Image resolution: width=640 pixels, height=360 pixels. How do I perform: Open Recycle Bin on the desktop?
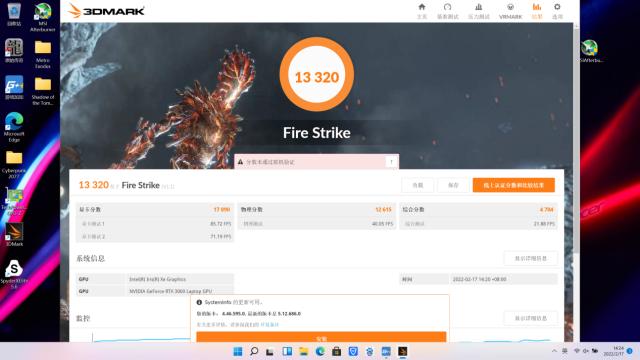click(x=14, y=14)
